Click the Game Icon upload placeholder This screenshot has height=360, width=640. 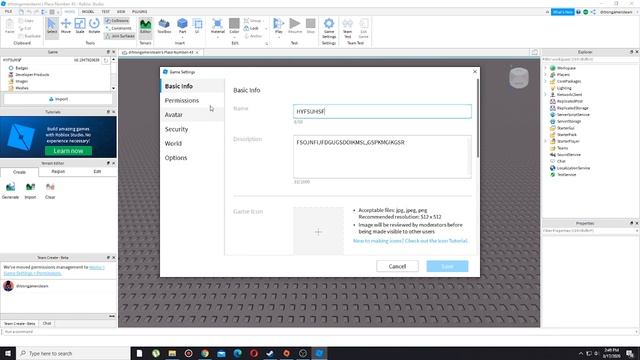[x=318, y=231]
